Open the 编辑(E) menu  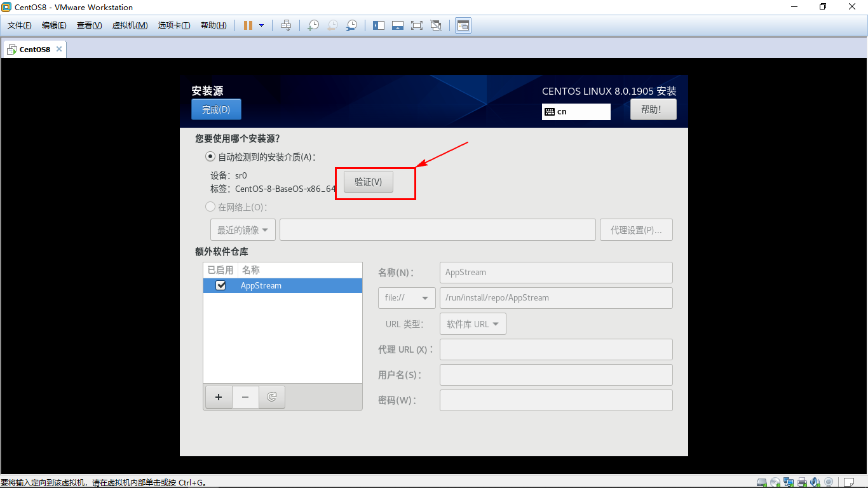[54, 25]
